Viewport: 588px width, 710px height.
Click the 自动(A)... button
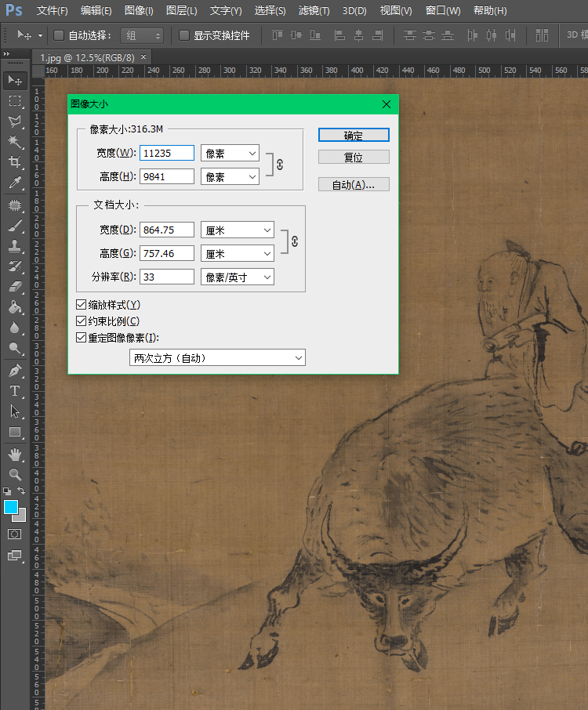(354, 184)
